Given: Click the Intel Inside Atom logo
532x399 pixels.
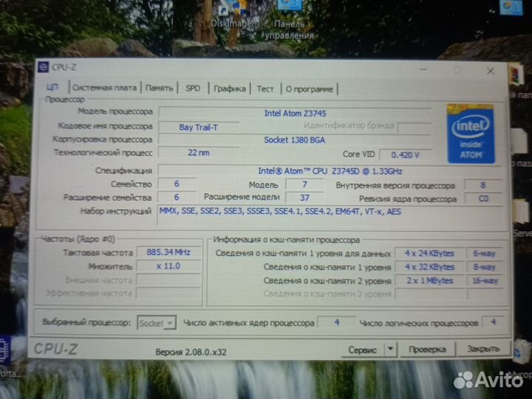Looking at the screenshot, I should click(471, 134).
